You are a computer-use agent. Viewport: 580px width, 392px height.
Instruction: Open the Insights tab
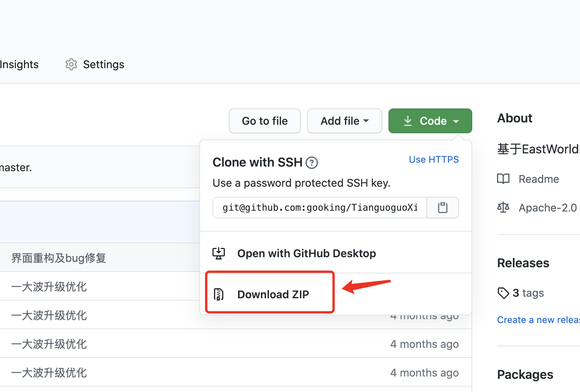point(19,64)
